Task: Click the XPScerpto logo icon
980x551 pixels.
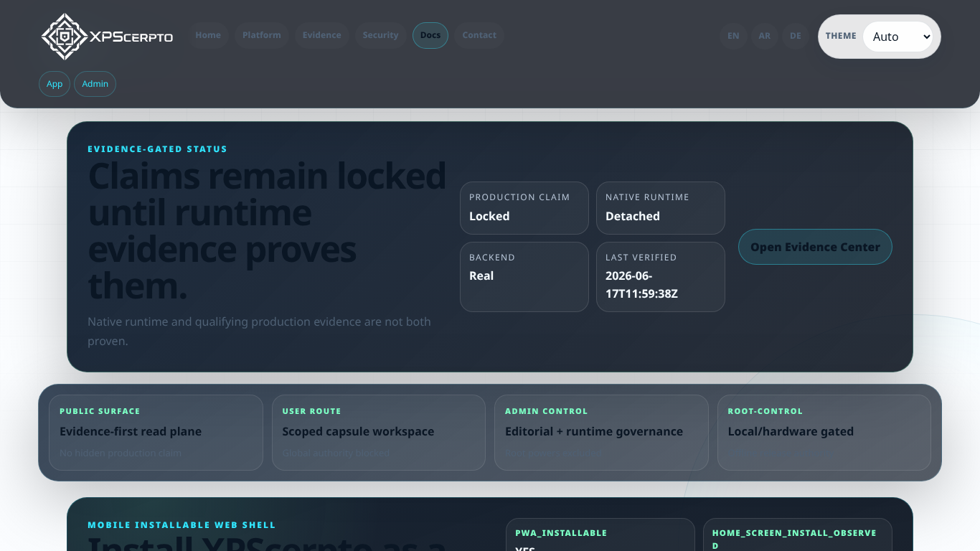Action: point(65,36)
